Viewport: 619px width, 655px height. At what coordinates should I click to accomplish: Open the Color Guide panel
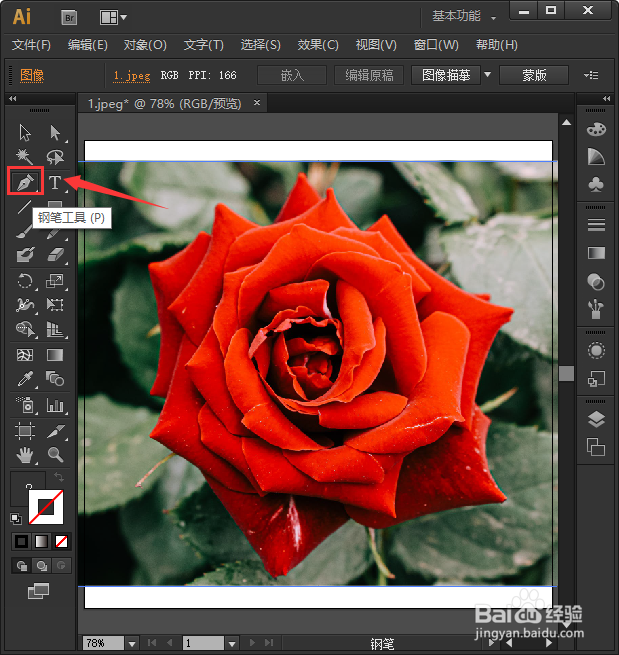point(596,157)
